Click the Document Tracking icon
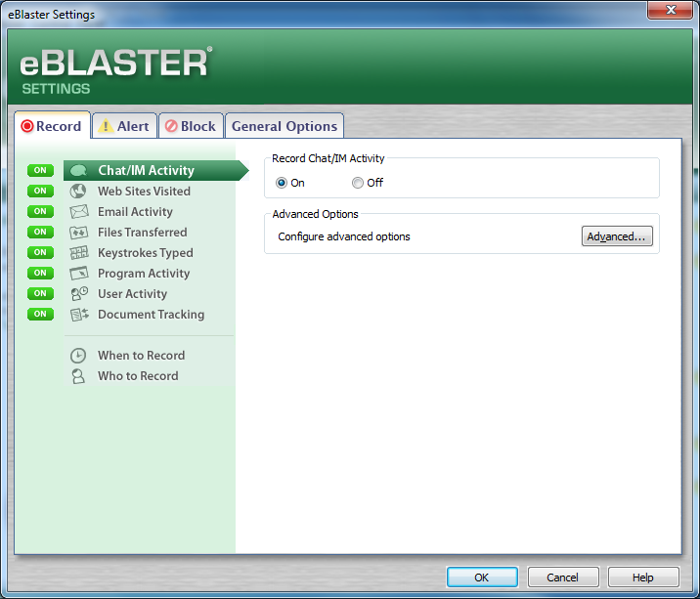The image size is (700, 599). coord(79,315)
